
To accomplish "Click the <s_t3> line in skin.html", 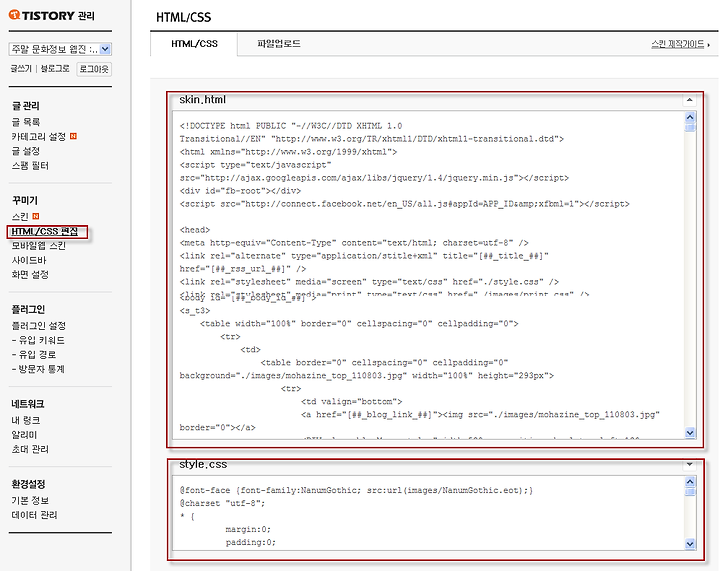I will pos(195,311).
